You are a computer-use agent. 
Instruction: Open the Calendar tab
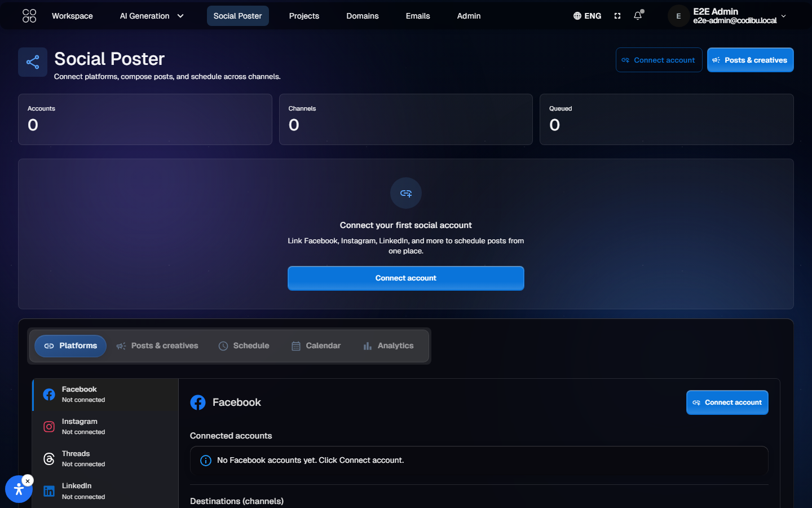316,346
